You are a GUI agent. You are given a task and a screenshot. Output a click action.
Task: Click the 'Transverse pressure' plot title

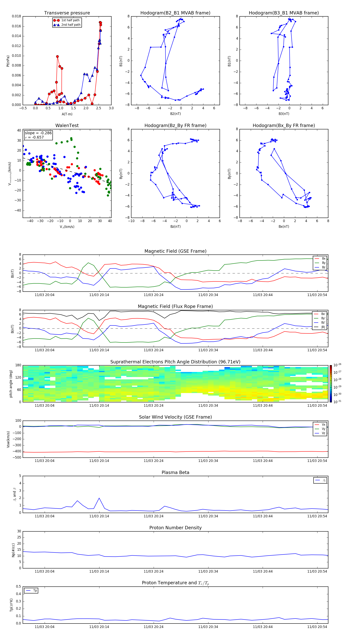point(67,13)
